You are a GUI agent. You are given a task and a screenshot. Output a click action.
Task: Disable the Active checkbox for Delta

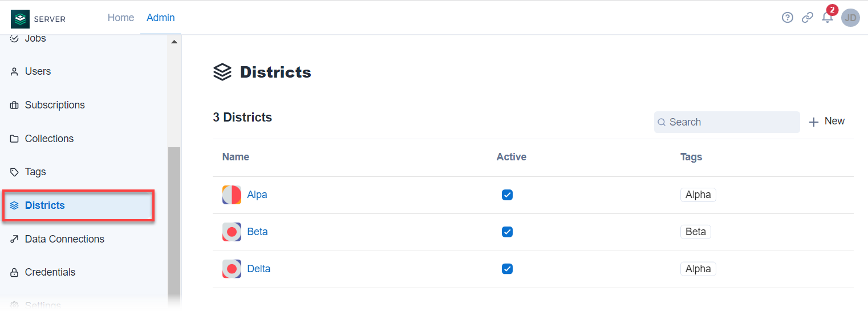pyautogui.click(x=507, y=269)
